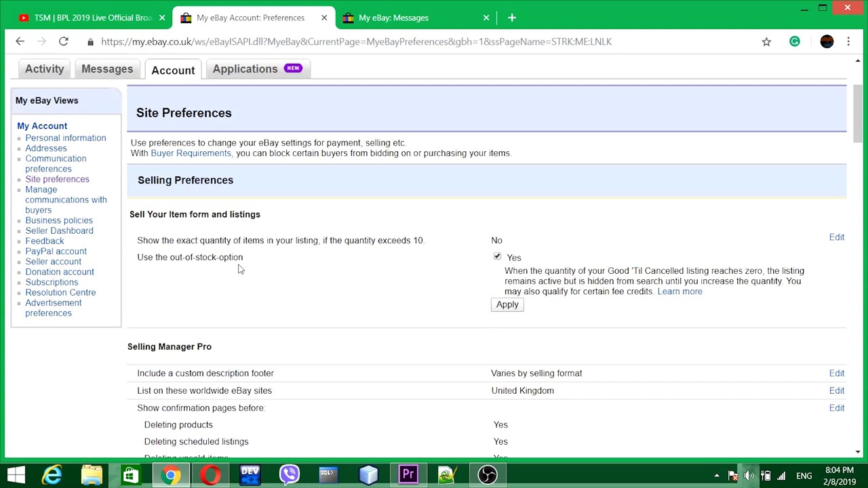
Task: Open the Windows Start menu
Action: click(x=16, y=474)
